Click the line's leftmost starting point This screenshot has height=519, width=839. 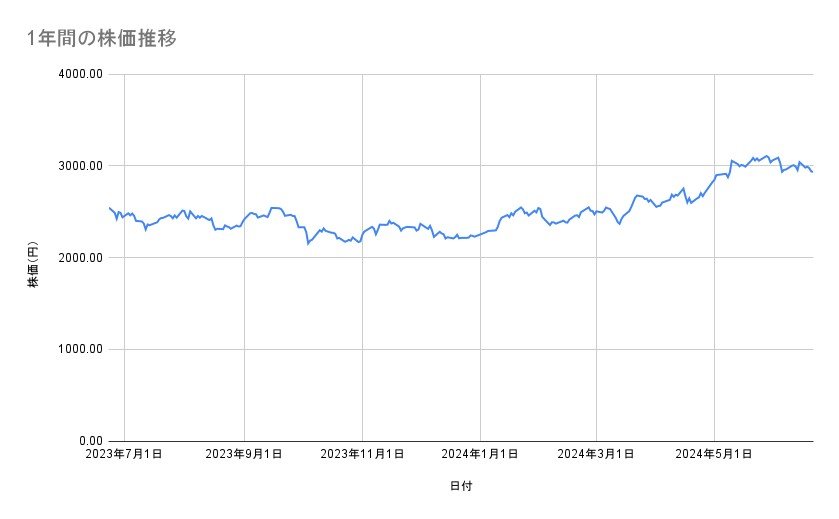click(109, 207)
